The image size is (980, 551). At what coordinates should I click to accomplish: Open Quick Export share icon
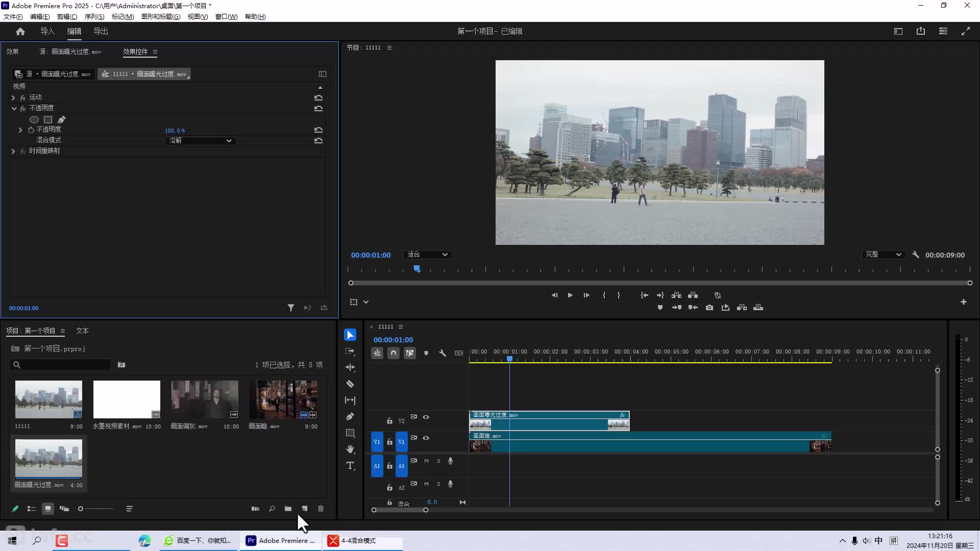point(921,31)
